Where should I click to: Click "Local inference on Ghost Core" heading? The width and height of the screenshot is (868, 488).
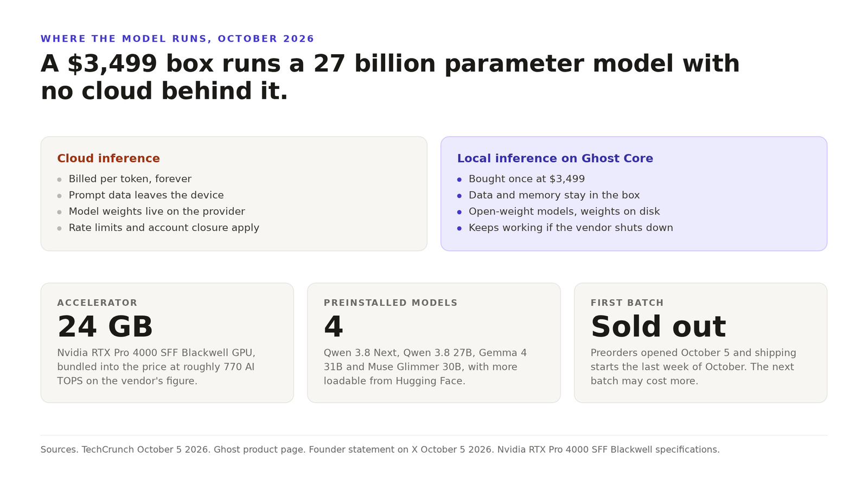coord(555,158)
